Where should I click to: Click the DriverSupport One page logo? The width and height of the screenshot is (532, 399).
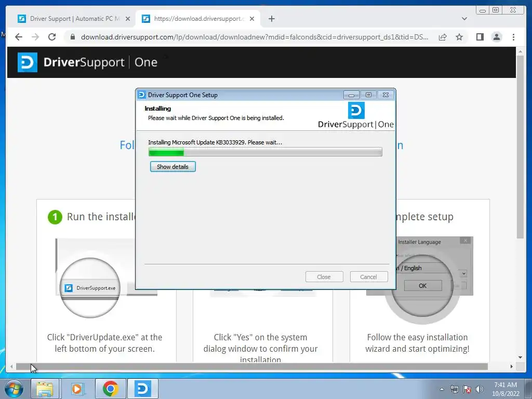[87, 62]
